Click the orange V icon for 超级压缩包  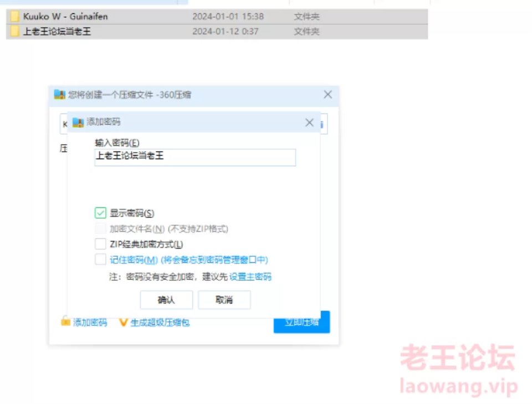[124, 322]
